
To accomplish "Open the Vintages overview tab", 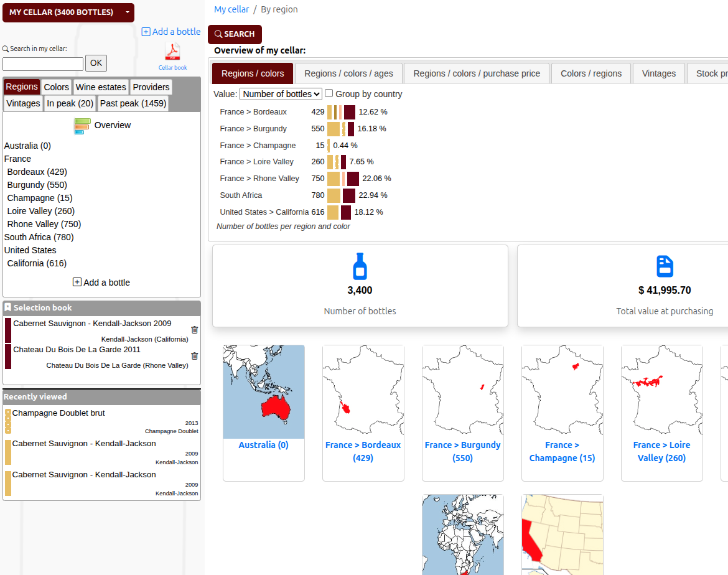I will click(658, 73).
